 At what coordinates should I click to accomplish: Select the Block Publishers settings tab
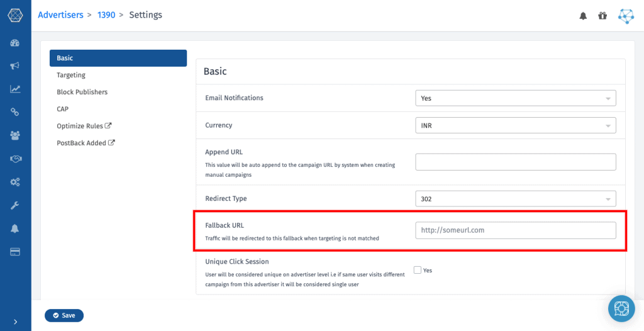[x=82, y=92]
